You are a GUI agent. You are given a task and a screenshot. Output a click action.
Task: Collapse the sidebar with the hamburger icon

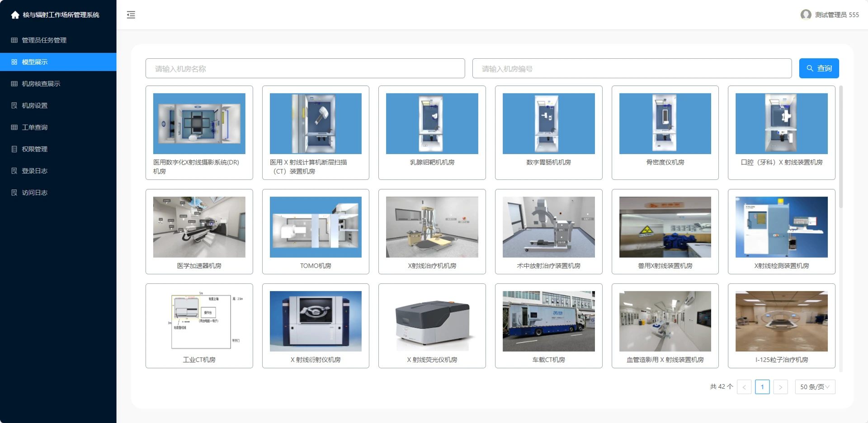[131, 15]
